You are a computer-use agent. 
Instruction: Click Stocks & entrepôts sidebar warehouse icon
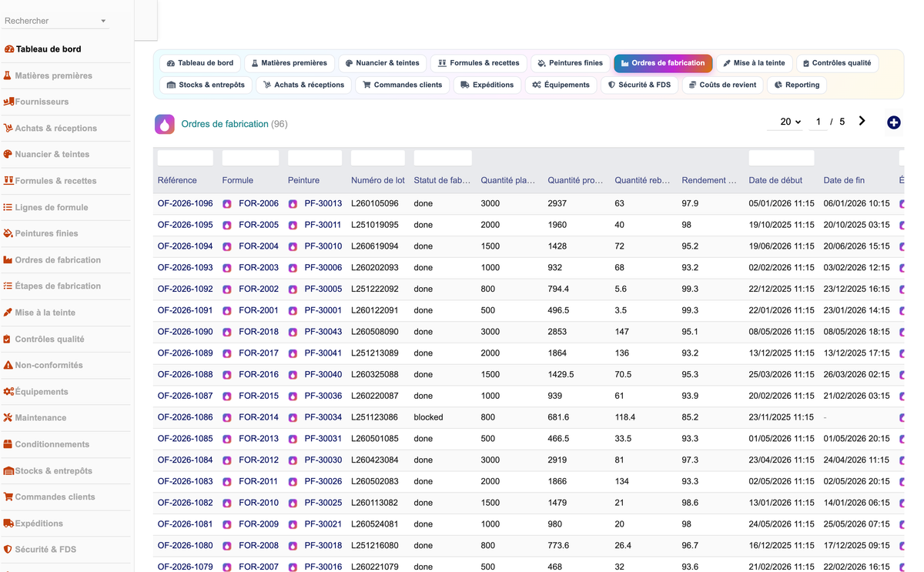(8, 470)
